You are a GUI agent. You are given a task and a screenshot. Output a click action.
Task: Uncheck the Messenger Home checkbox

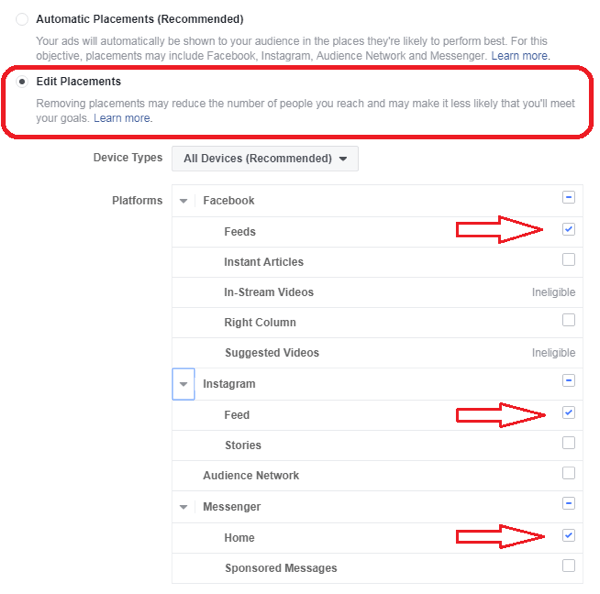pyautogui.click(x=568, y=535)
